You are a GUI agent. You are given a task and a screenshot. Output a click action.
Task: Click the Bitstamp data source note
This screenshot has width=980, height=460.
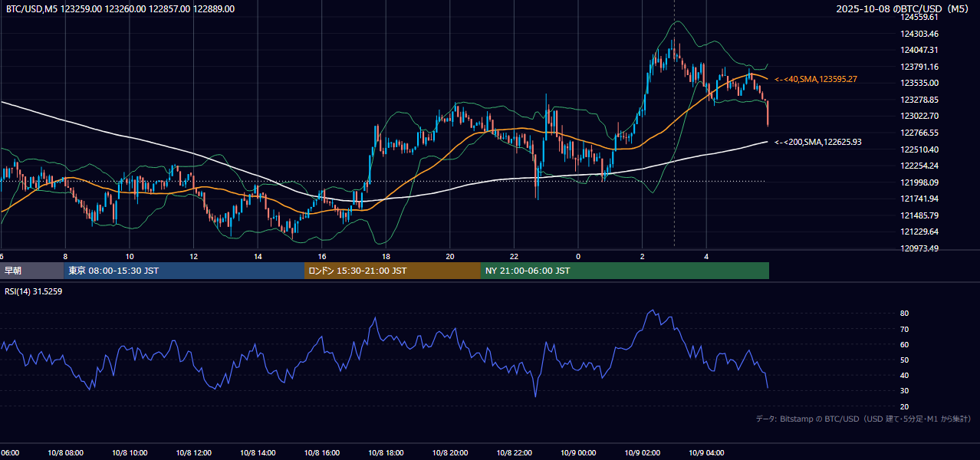tap(863, 419)
